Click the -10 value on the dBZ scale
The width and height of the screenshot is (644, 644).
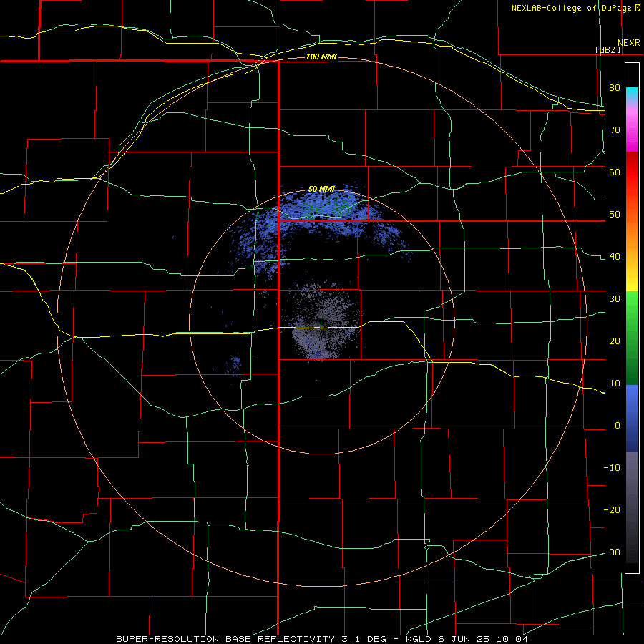[612, 468]
